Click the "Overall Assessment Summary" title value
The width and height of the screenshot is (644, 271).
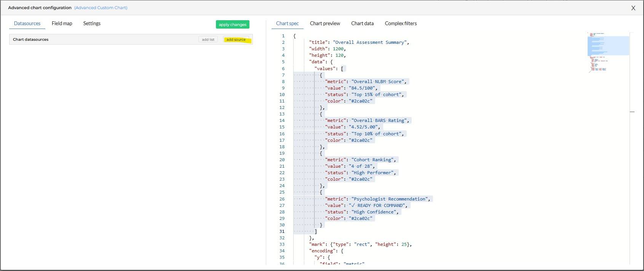(370, 42)
